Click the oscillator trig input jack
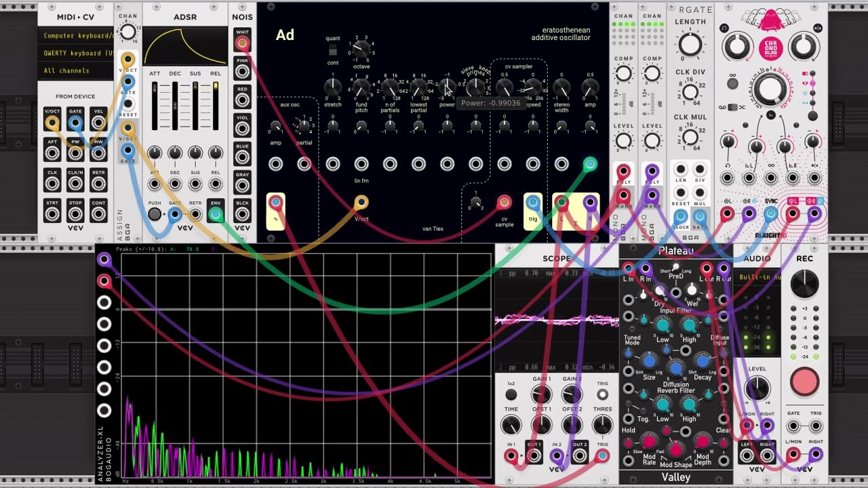Image resolution: width=868 pixels, height=488 pixels. click(533, 202)
